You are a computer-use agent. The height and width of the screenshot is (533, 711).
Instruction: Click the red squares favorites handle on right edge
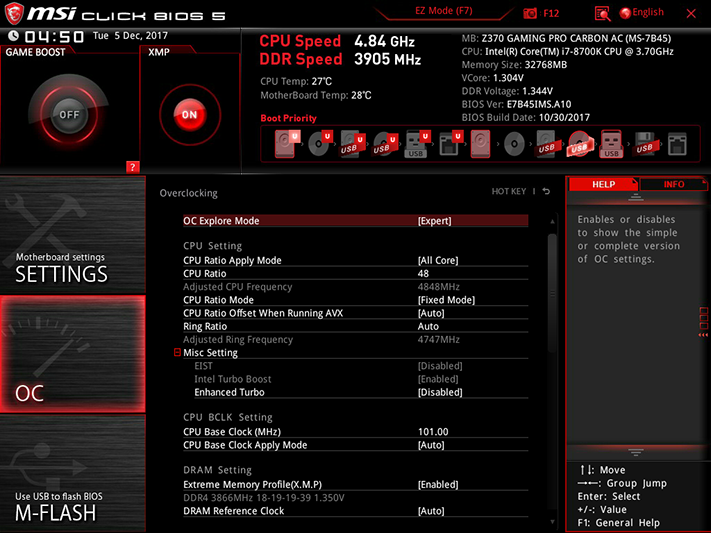tap(703, 322)
